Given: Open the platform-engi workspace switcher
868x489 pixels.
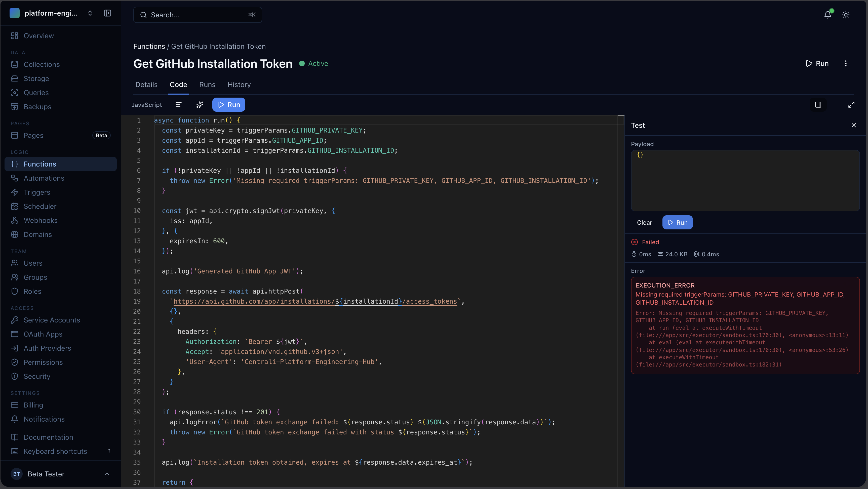Looking at the screenshot, I should 51,13.
